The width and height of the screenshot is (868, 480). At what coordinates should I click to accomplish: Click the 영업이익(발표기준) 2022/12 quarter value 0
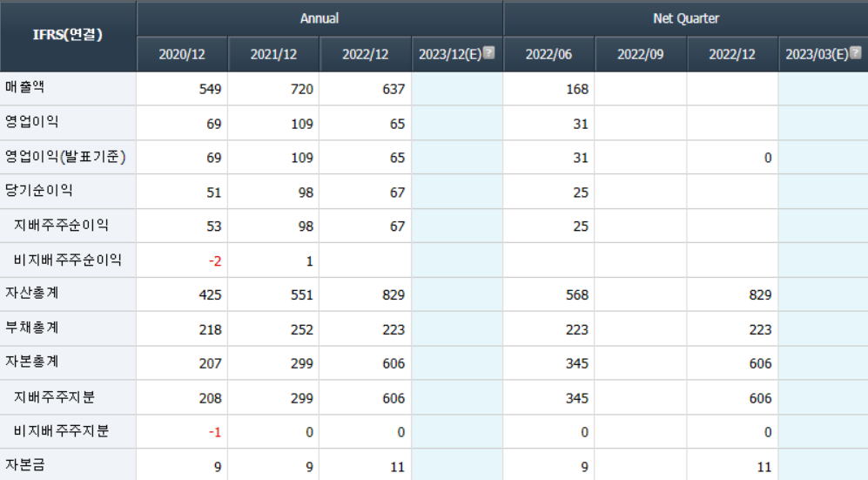pyautogui.click(x=768, y=159)
